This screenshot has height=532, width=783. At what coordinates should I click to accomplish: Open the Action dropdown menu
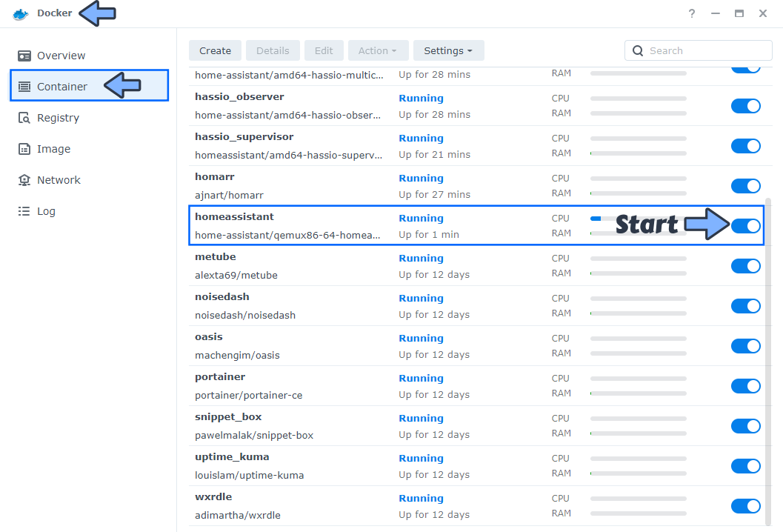click(378, 50)
